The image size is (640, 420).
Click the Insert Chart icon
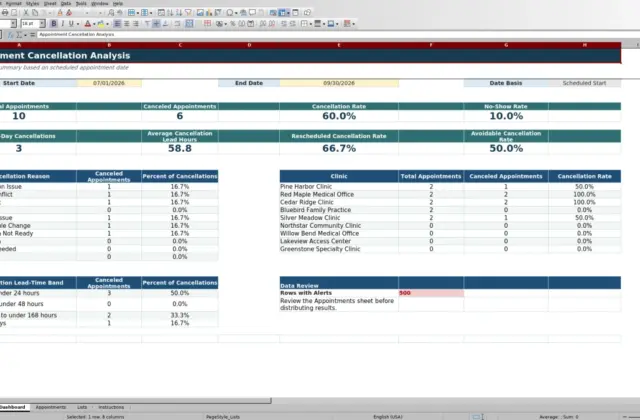point(209,13)
